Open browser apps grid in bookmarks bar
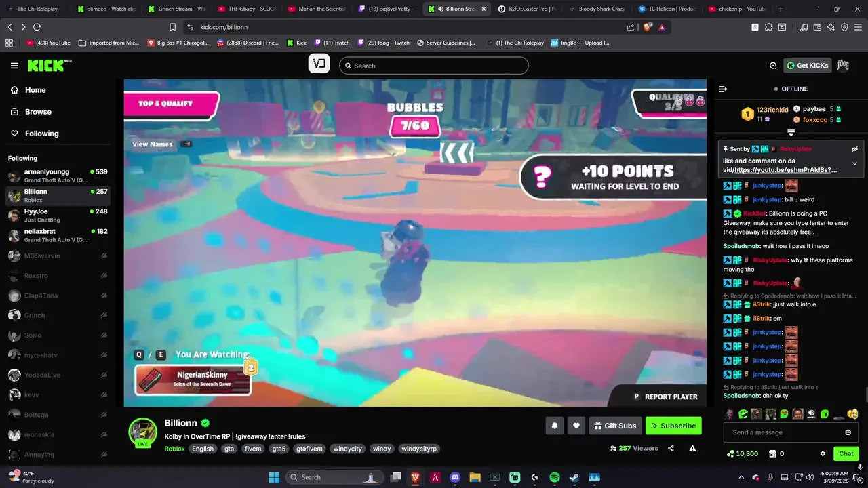The width and height of the screenshot is (868, 488). 9,43
